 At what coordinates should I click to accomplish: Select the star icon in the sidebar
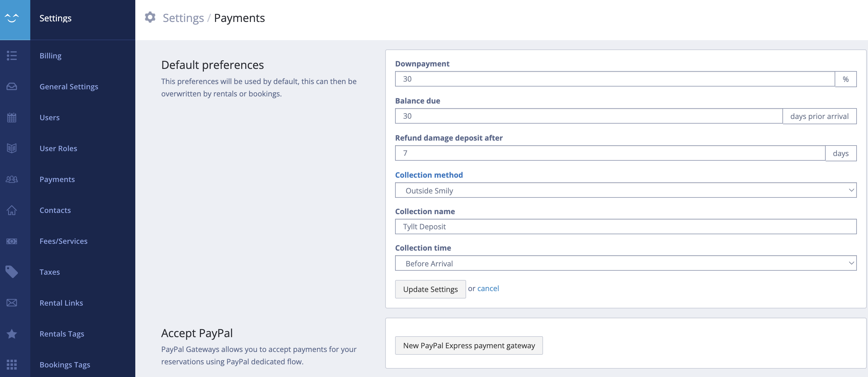click(x=11, y=333)
